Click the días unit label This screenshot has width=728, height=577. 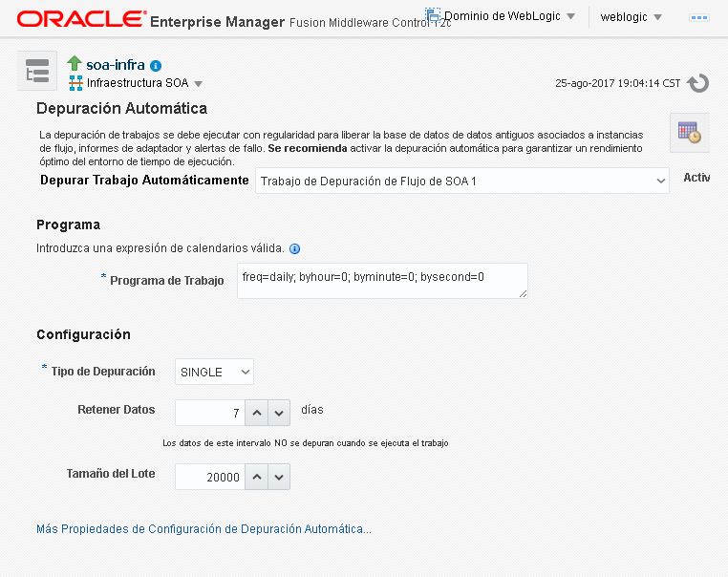312,410
